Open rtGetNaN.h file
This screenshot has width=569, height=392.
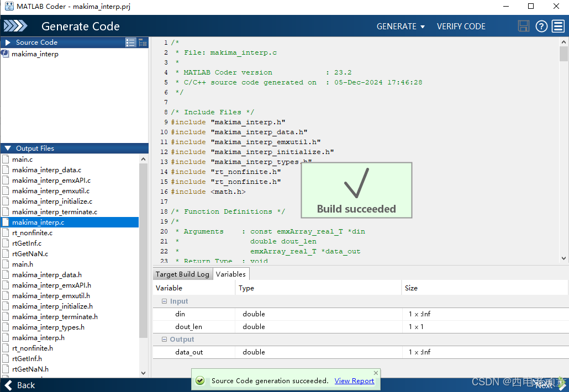coord(30,369)
